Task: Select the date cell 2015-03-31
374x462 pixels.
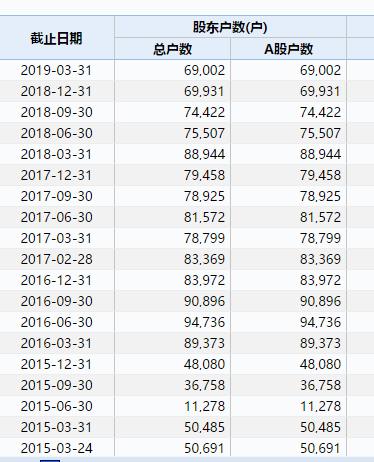Action: [x=56, y=427]
